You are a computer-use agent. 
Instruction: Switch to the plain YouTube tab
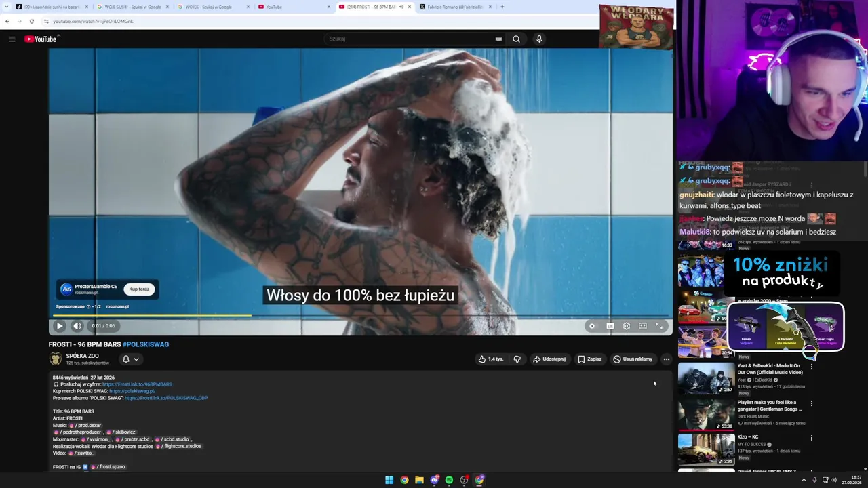tap(294, 7)
